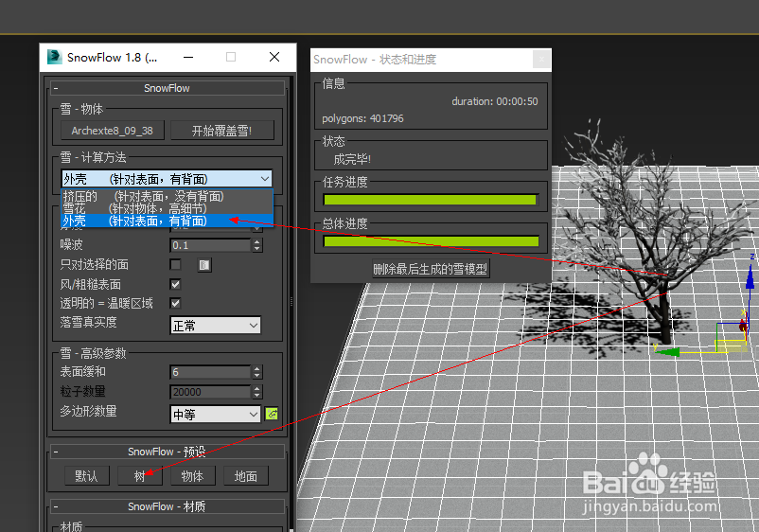Click the 表面缓和 spinner arrows
The image size is (759, 532).
[x=257, y=372]
